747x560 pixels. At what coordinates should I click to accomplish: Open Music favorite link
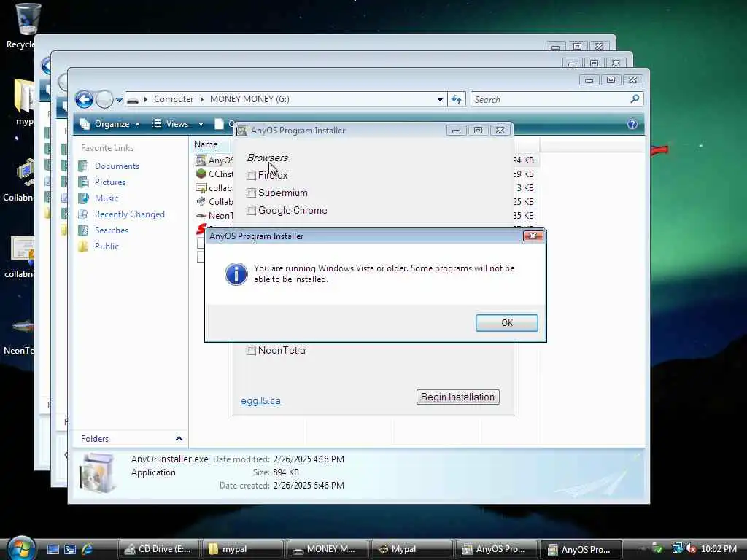(x=107, y=198)
